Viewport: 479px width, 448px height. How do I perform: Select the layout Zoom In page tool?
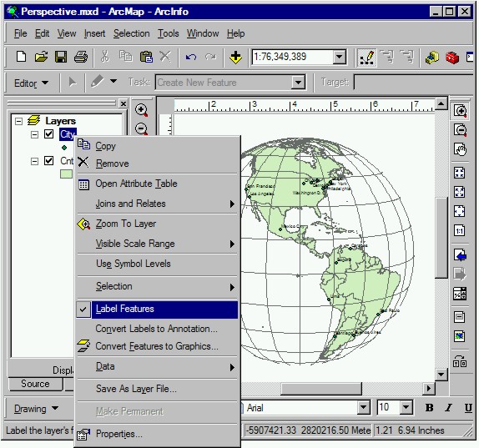pyautogui.click(x=460, y=111)
